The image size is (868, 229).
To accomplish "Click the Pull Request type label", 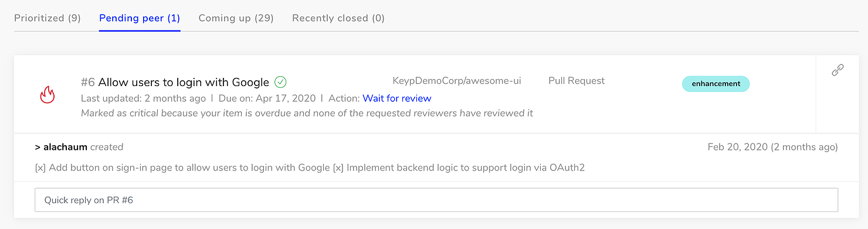I will tap(577, 81).
